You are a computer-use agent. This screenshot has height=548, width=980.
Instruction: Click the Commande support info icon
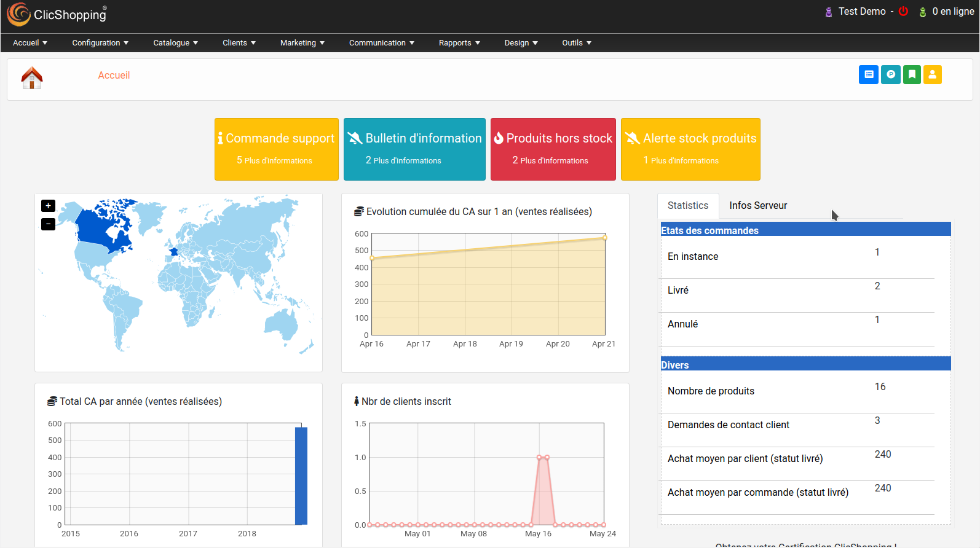tap(221, 138)
